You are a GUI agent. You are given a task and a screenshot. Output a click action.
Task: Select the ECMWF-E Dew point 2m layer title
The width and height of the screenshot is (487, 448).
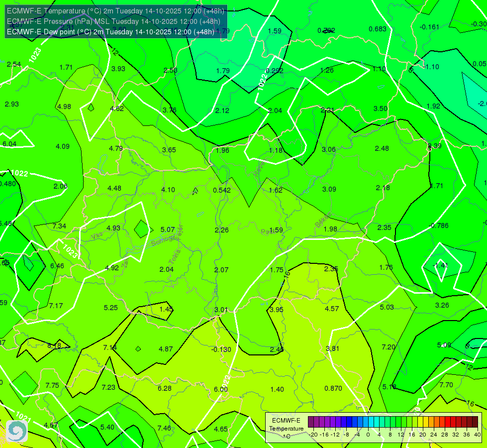click(x=110, y=32)
